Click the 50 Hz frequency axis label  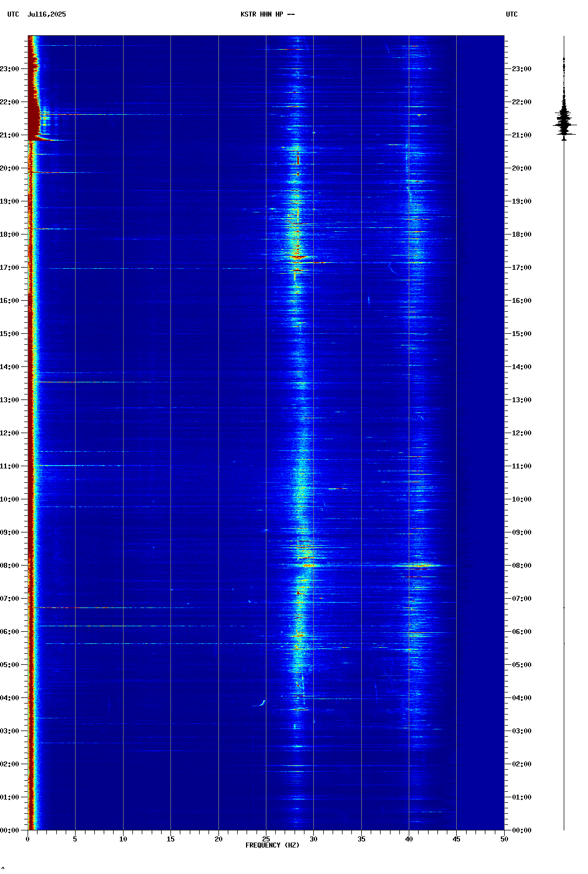pyautogui.click(x=504, y=839)
